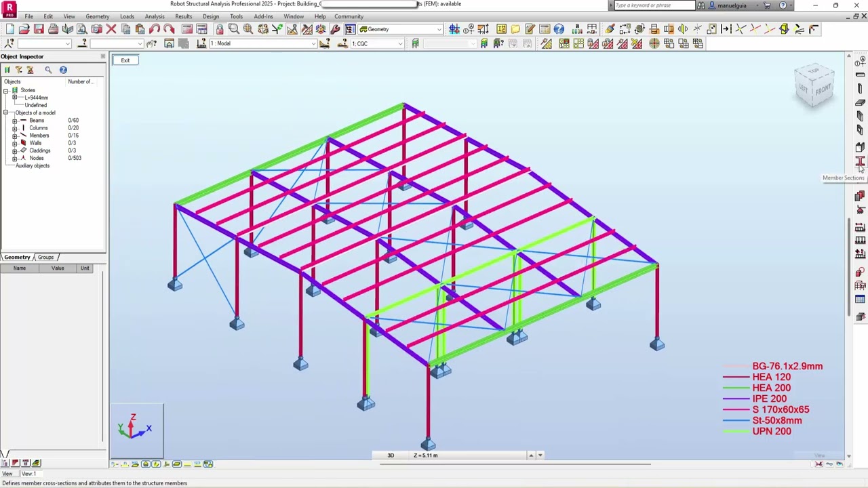Screen dimensions: 868x488
Task: Click the Paste clipboard icon
Action: (140, 29)
